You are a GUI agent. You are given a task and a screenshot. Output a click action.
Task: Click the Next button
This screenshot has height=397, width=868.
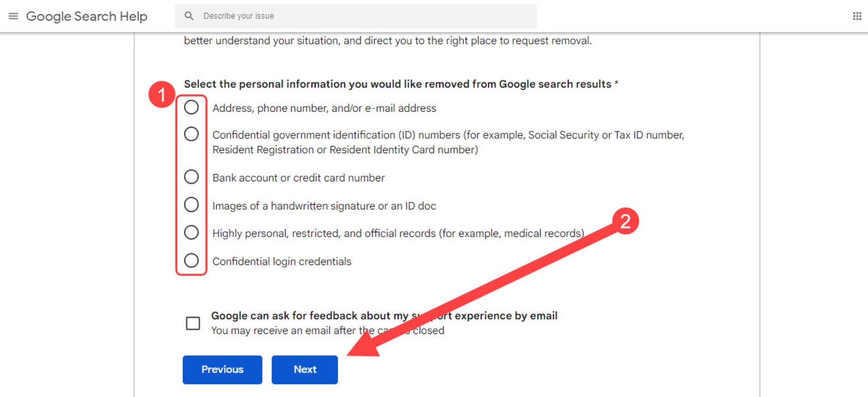coord(305,369)
